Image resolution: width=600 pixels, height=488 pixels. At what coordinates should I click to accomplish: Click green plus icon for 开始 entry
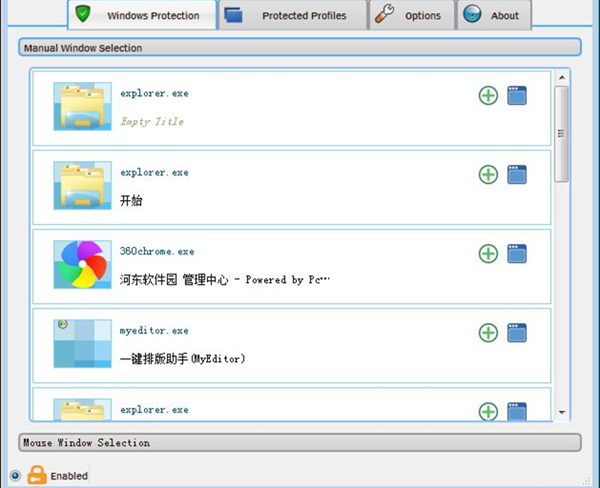[x=488, y=175]
